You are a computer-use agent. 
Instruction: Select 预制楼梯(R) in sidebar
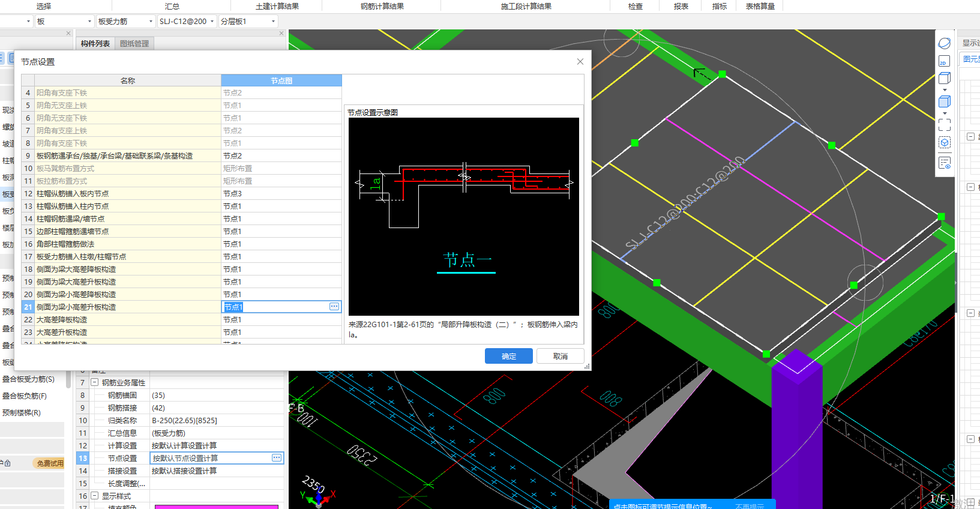point(22,412)
